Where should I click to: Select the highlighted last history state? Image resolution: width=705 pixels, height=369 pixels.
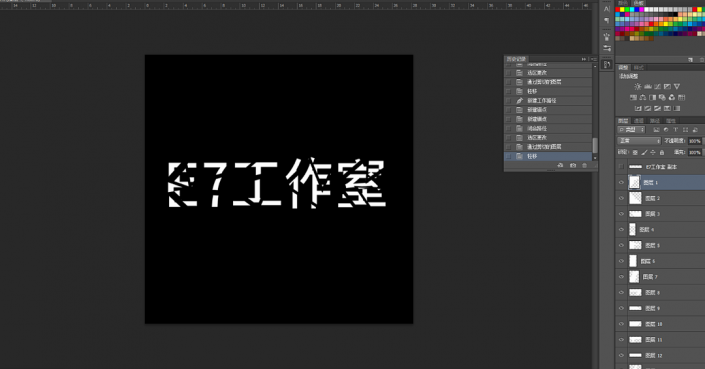point(548,156)
